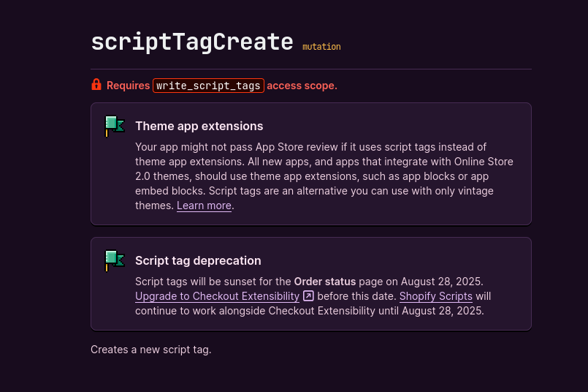The width and height of the screenshot is (588, 392).
Task: Open the Upgrade to Checkout Extensibility link
Action: click(217, 296)
